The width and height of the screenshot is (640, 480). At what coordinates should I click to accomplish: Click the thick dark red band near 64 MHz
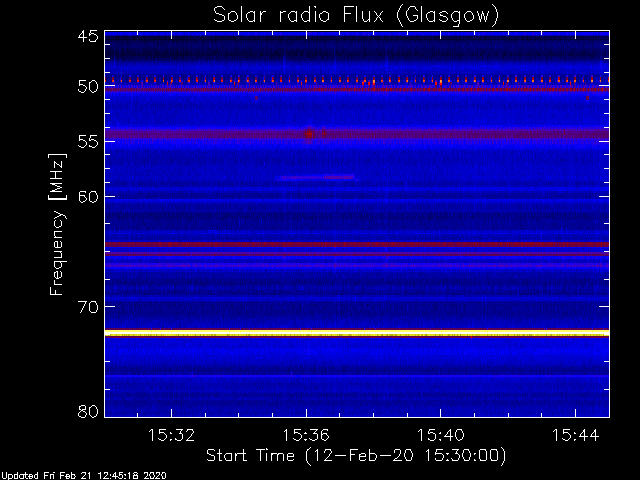357,244
